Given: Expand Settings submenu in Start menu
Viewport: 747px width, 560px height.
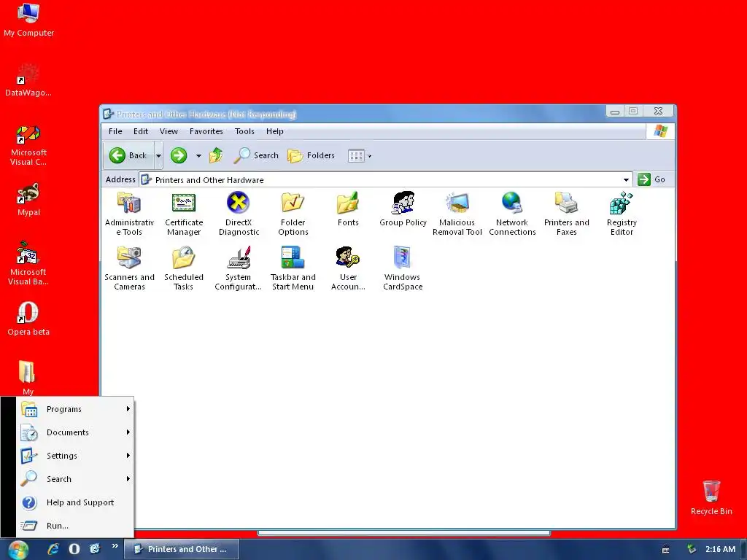Looking at the screenshot, I should tap(75, 456).
